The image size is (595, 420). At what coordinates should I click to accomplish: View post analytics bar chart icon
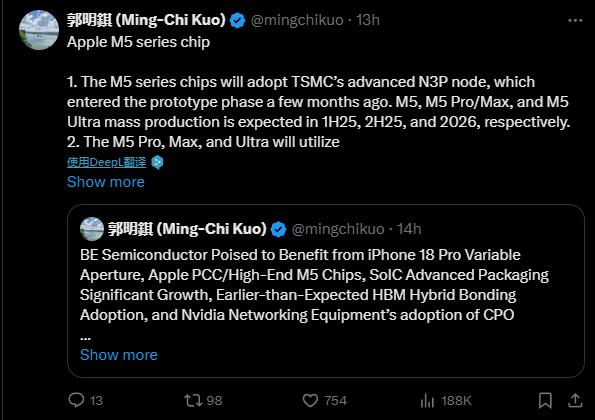(427, 400)
